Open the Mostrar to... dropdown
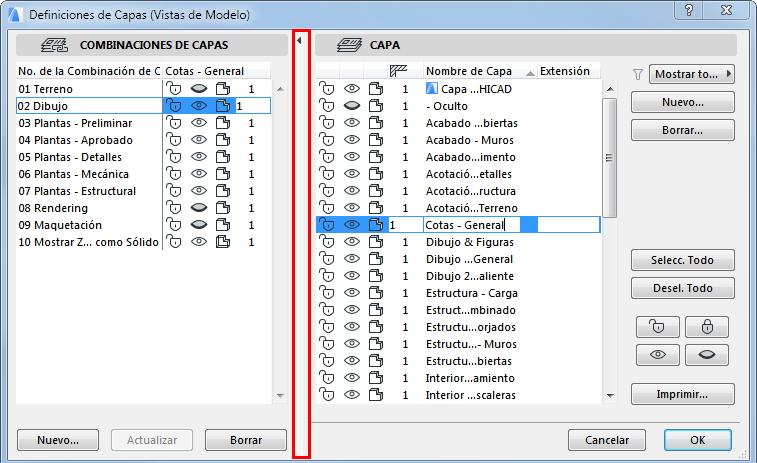The height and width of the screenshot is (463, 757). click(x=691, y=74)
